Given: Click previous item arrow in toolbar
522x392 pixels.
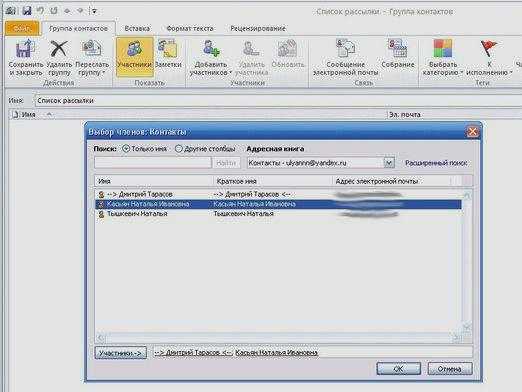Looking at the screenshot, I should tap(67, 11).
